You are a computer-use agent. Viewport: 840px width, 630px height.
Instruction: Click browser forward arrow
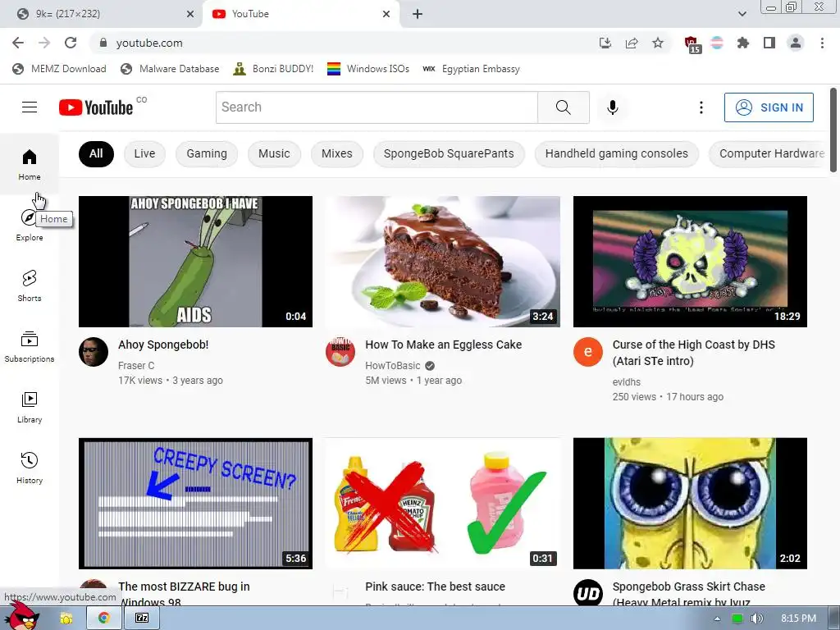(44, 43)
